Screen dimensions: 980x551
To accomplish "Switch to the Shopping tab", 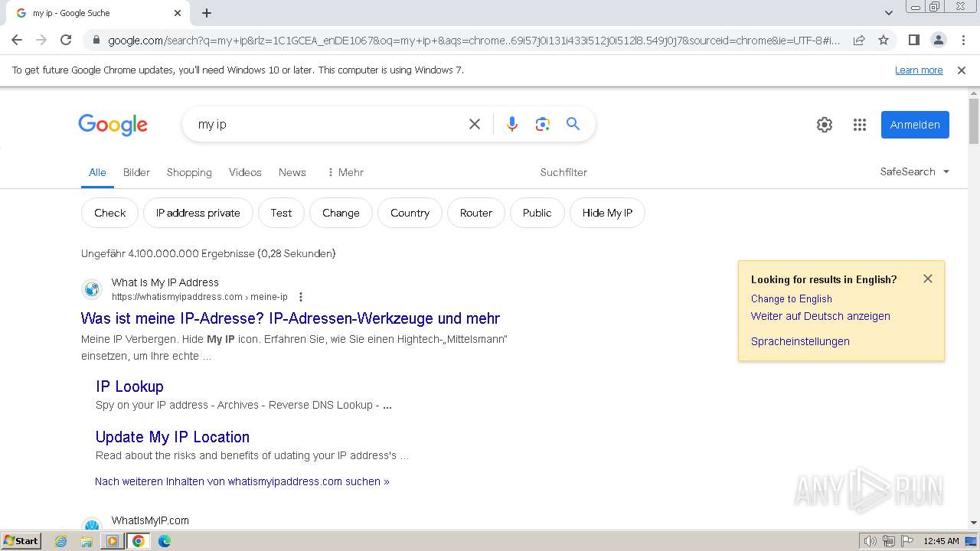I will (x=189, y=172).
